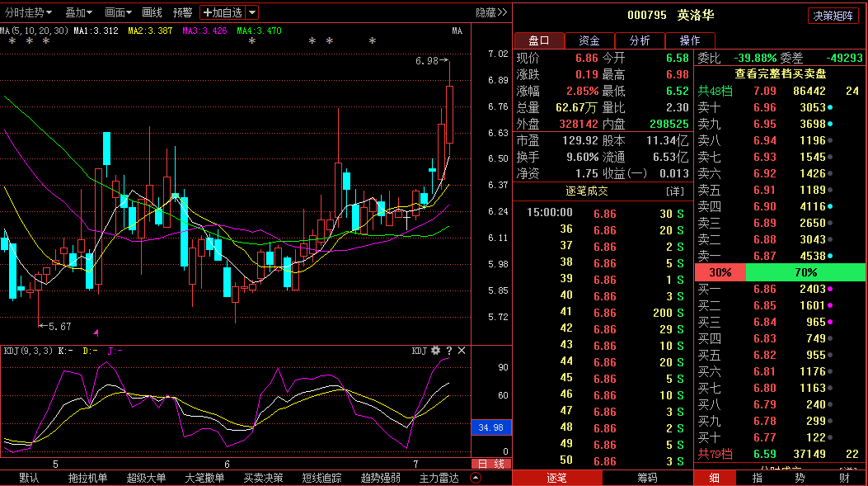868x486 pixels.
Task: Click the magenta arrow marker under the chart
Action: (x=96, y=332)
